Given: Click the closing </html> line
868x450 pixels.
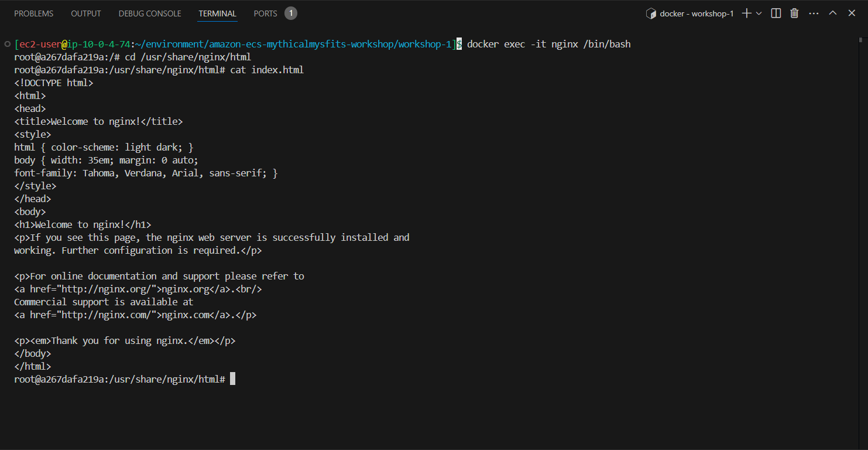Looking at the screenshot, I should [x=33, y=366].
